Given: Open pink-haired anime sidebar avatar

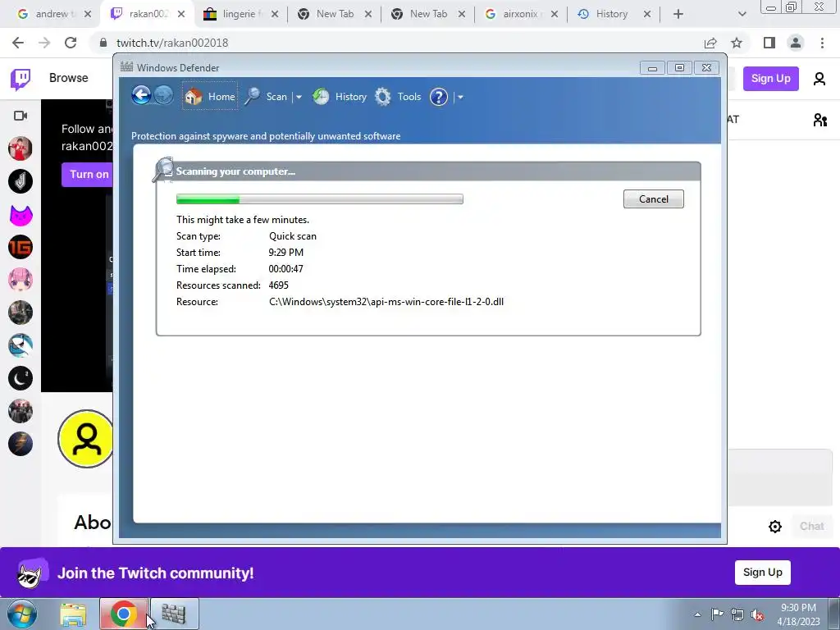Looking at the screenshot, I should click(21, 280).
